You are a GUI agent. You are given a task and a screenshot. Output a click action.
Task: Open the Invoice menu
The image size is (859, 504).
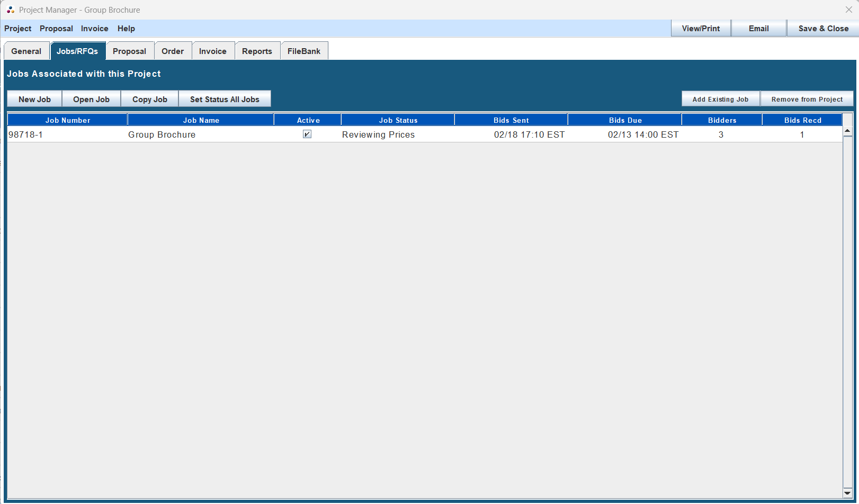tap(94, 29)
